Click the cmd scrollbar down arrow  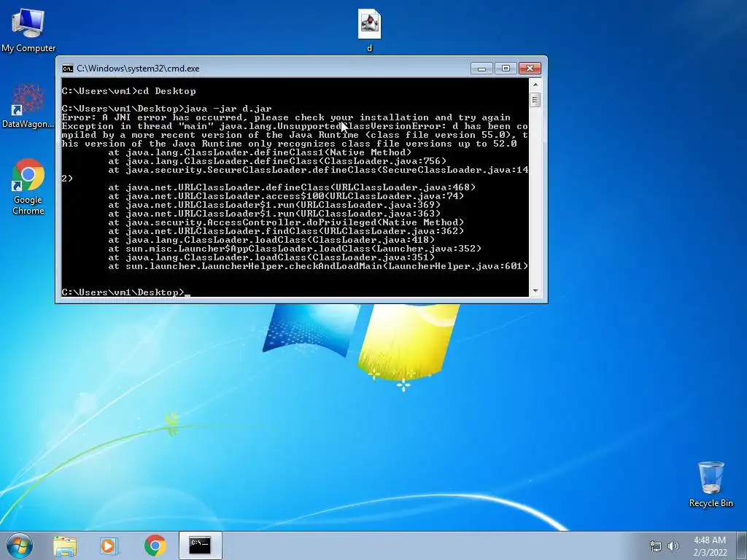click(535, 290)
